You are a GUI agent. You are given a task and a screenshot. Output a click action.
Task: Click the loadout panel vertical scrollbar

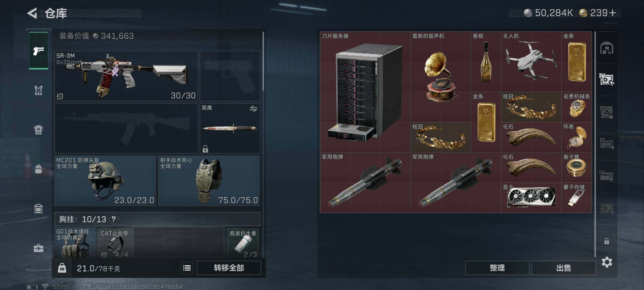pos(263,61)
